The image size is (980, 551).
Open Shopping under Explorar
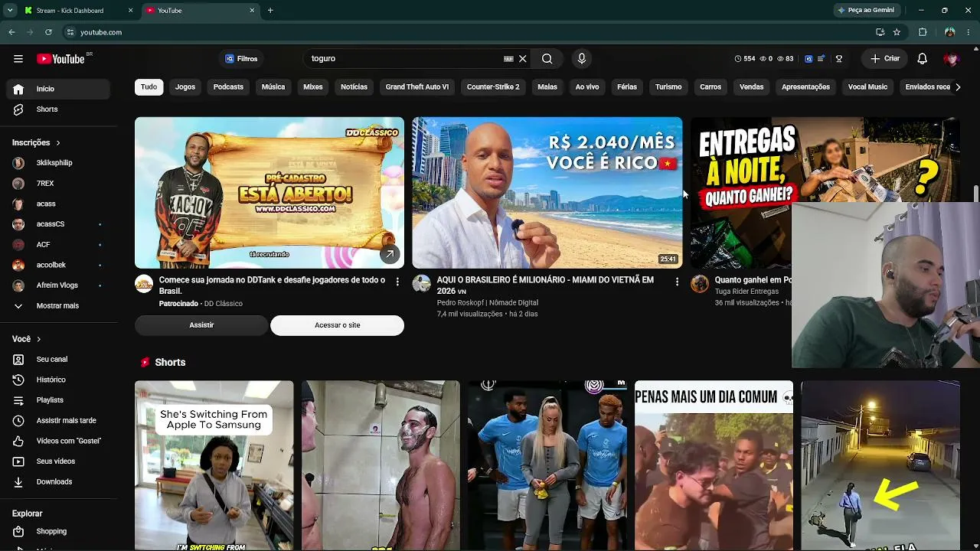click(58, 531)
